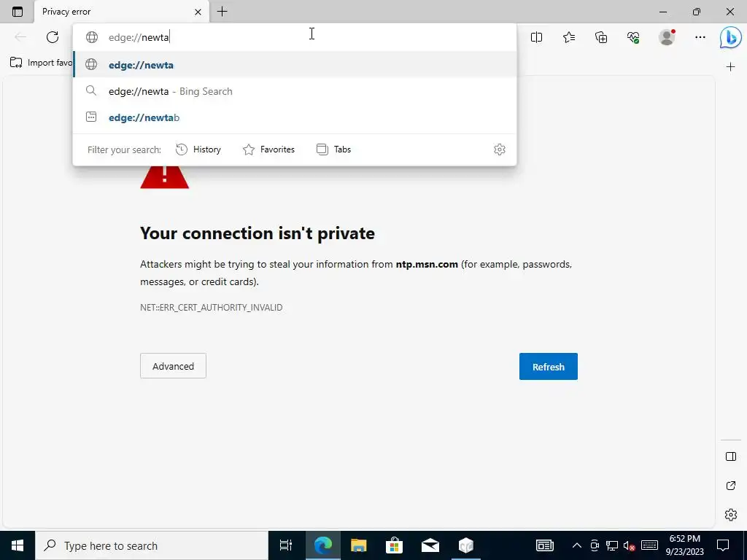The height and width of the screenshot is (560, 747).
Task: Open Microsoft Store from taskbar
Action: pos(395,545)
